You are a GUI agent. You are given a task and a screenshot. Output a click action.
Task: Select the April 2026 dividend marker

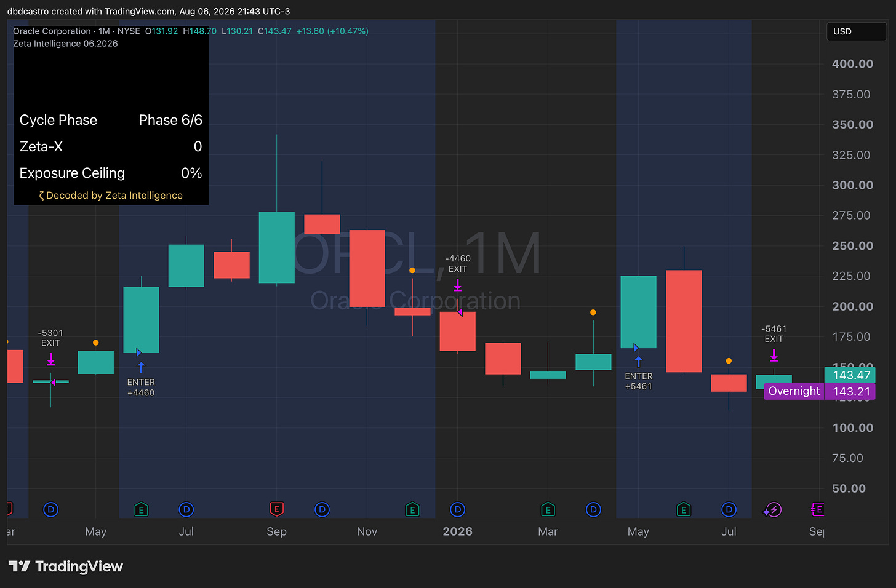pyautogui.click(x=593, y=509)
